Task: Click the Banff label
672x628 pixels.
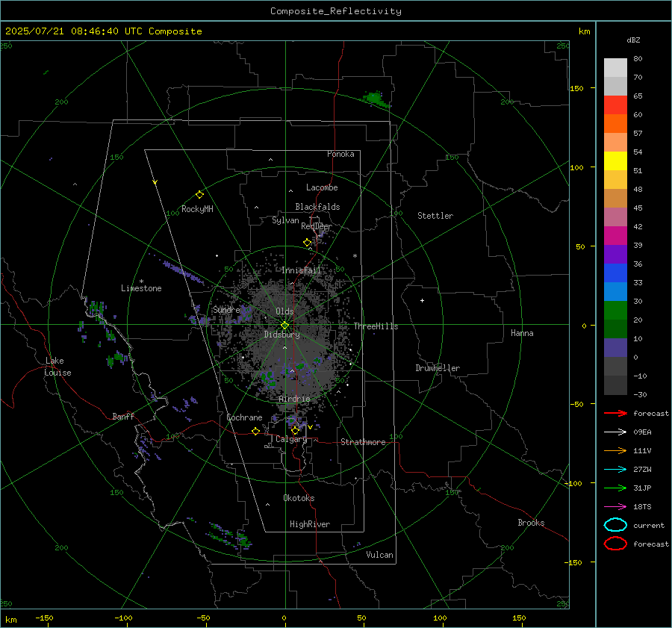Action: (x=123, y=416)
